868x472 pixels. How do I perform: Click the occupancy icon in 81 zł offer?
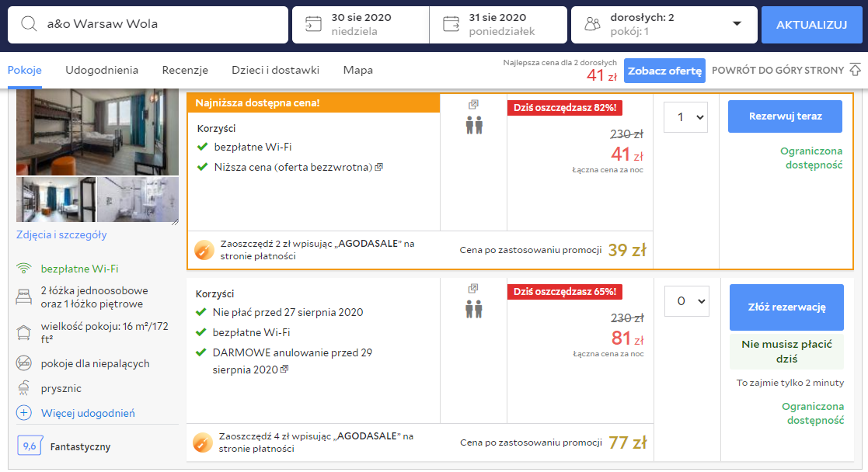pos(474,309)
